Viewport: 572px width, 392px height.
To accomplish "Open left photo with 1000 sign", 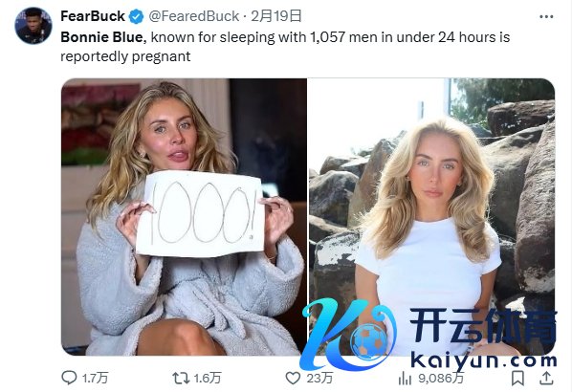I will [184, 217].
